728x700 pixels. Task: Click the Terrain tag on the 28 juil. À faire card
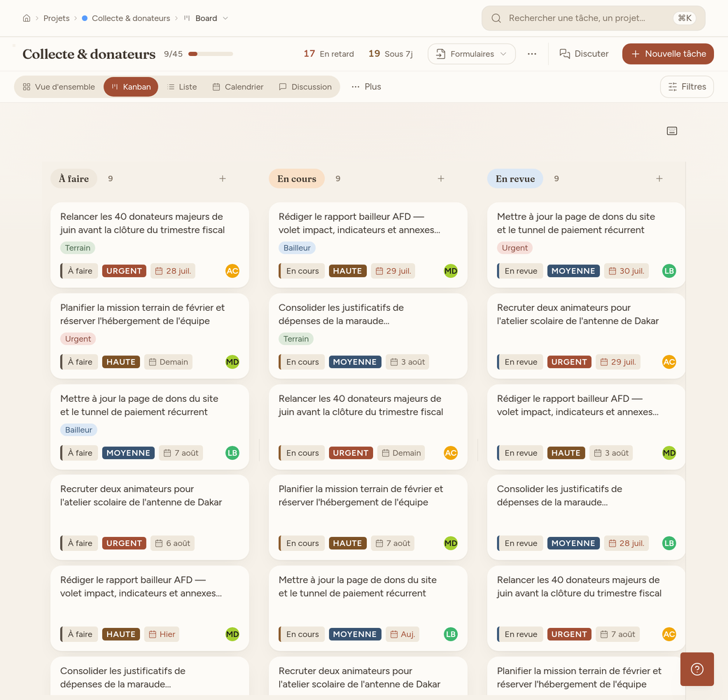coord(78,248)
